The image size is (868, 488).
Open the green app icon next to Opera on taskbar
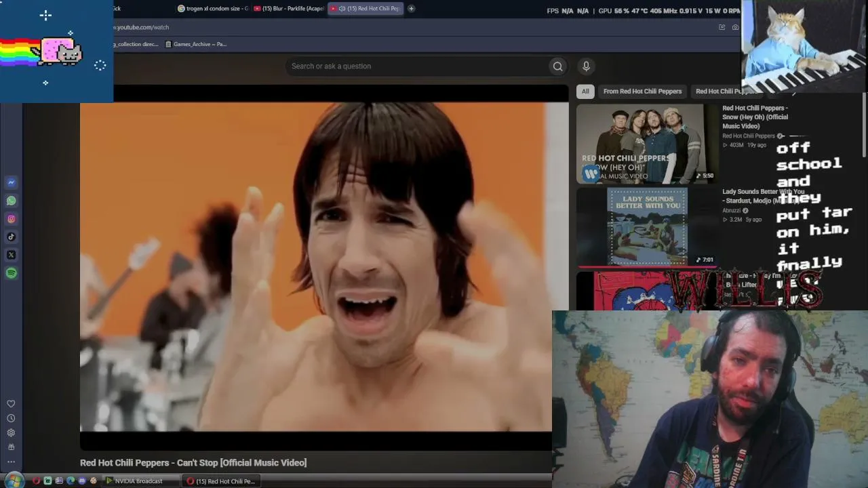point(47,481)
